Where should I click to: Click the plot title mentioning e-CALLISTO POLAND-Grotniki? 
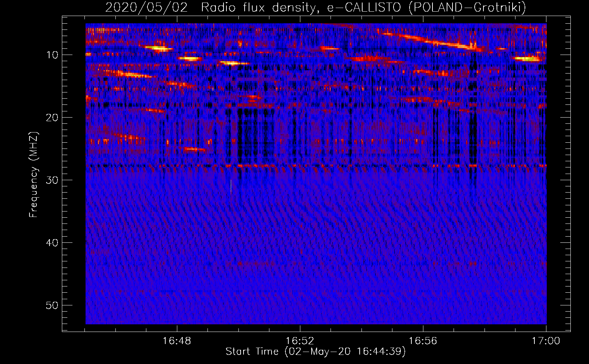[316, 7]
